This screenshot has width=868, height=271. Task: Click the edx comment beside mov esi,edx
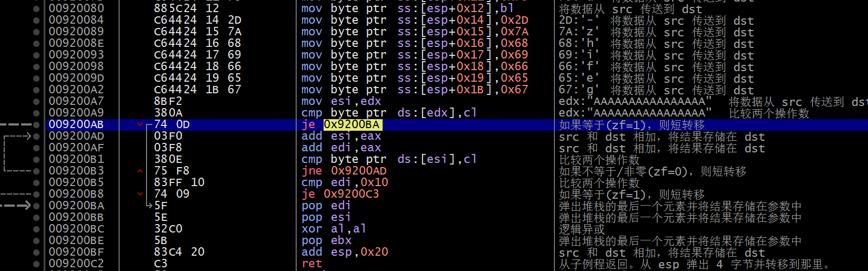[x=713, y=102]
